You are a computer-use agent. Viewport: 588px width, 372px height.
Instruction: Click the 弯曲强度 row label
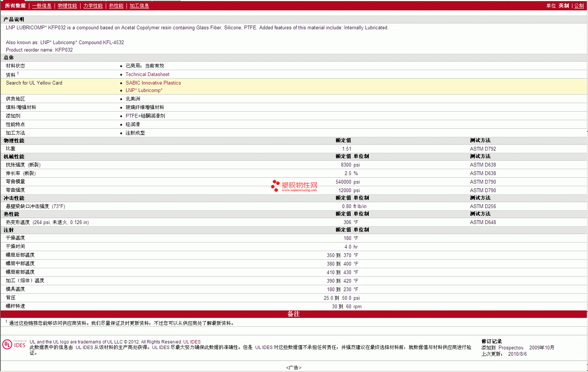click(x=15, y=190)
